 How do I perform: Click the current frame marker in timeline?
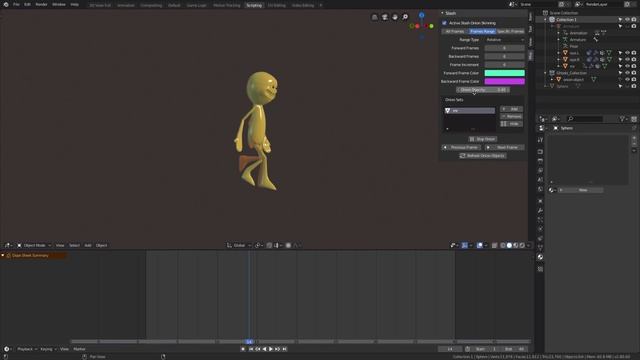pos(249,342)
